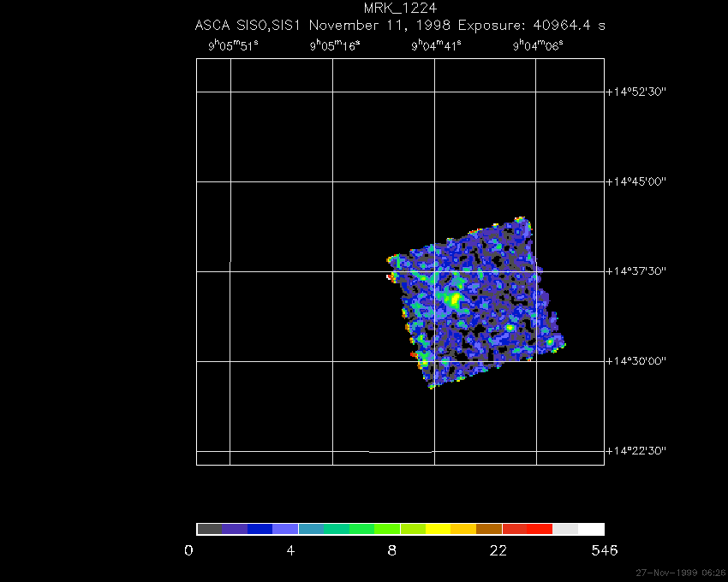Viewport: 728px width, 582px height.
Task: Click the 9h04m06s right ascension label
Action: [x=538, y=45]
